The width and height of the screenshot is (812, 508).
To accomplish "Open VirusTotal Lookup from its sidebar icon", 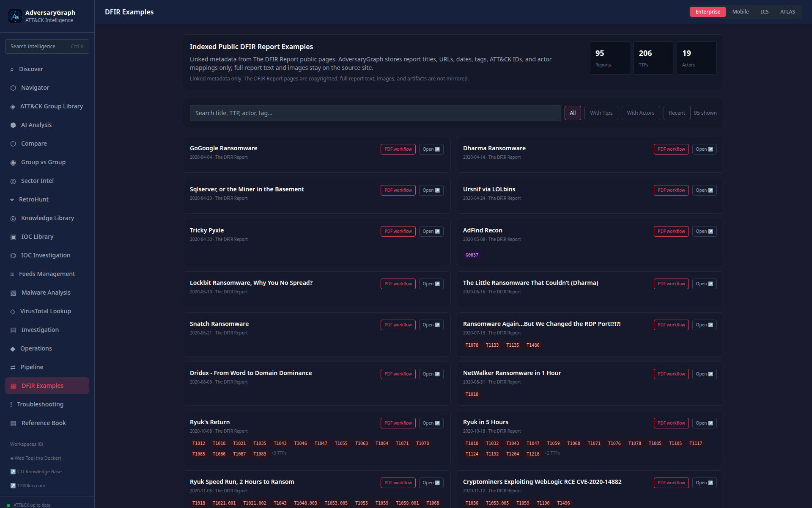I will point(13,312).
